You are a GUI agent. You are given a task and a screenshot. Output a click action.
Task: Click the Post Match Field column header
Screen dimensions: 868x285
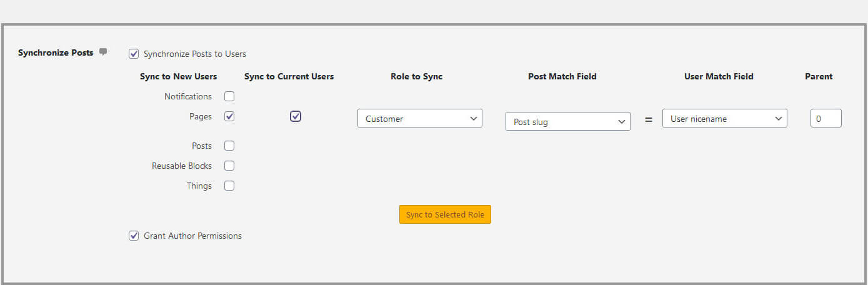point(562,76)
